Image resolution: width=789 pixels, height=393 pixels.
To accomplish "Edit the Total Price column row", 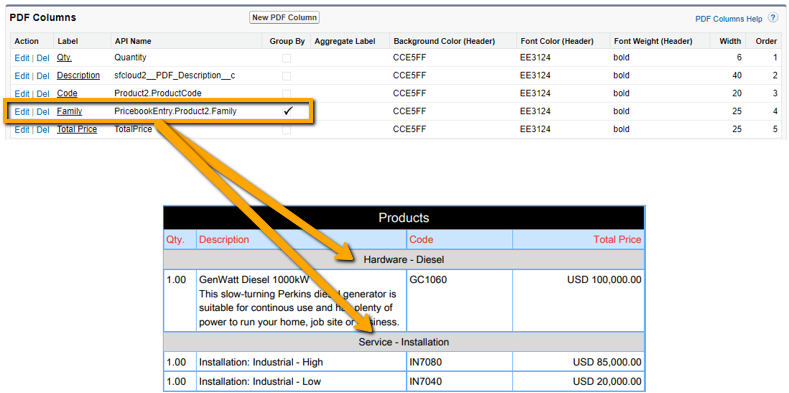I will point(22,129).
